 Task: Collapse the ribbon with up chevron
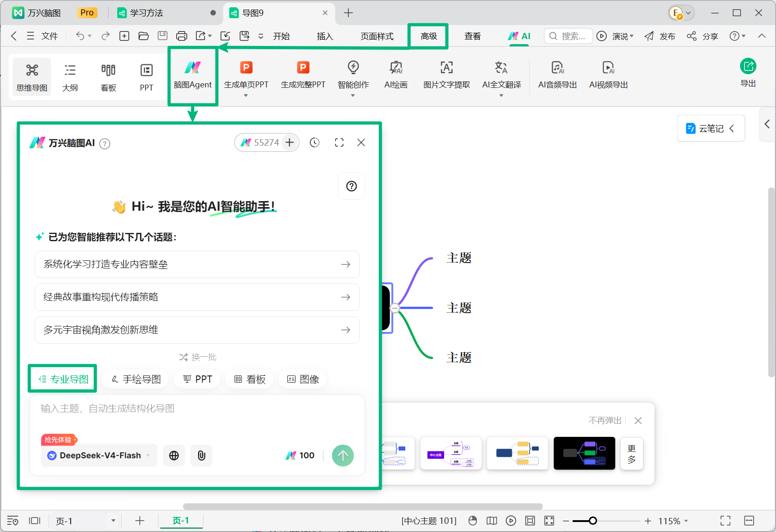[x=761, y=36]
